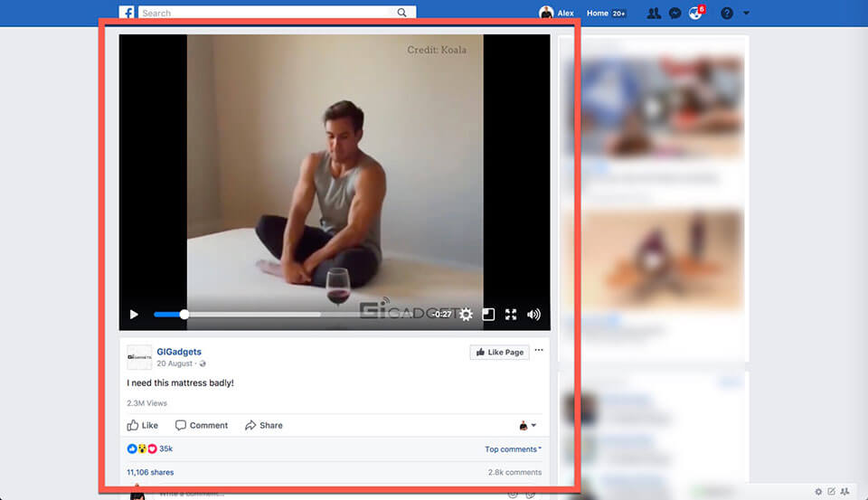Image resolution: width=868 pixels, height=500 pixels.
Task: Click the 20 August post date link
Action: tap(175, 363)
